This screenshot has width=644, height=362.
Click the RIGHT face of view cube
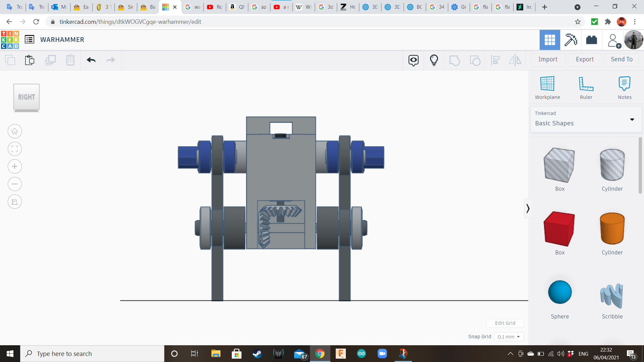(26, 97)
